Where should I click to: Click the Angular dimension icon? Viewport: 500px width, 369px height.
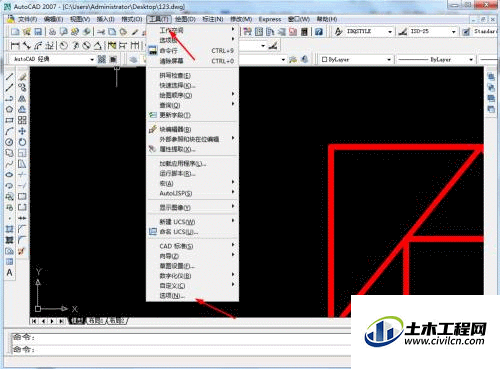(x=97, y=45)
